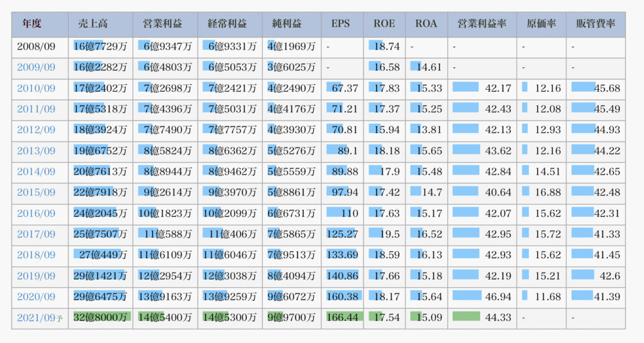644x343 pixels.
Task: Open the 2018/09 fiscal year link
Action: pos(36,255)
